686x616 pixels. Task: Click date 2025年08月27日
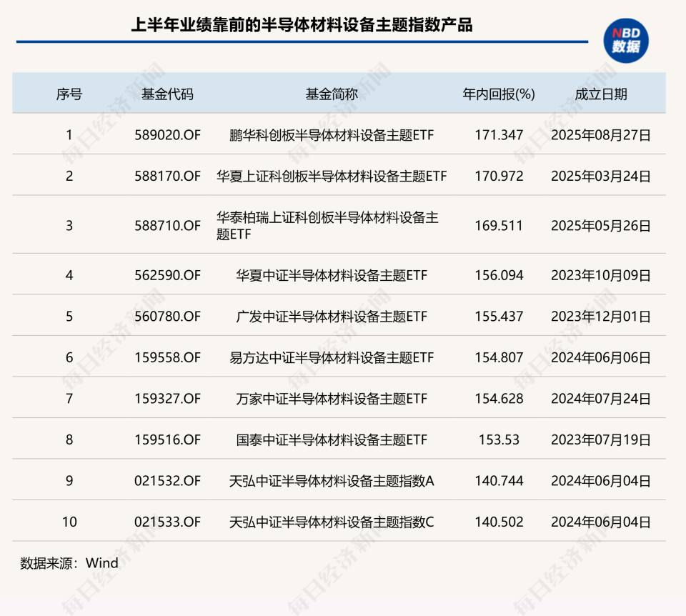601,135
